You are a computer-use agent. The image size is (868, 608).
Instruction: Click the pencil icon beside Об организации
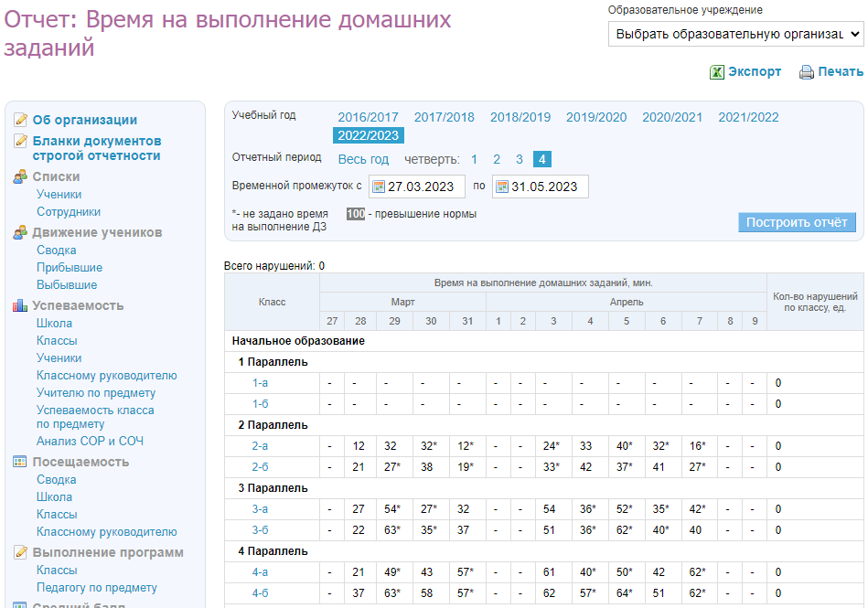[x=21, y=120]
